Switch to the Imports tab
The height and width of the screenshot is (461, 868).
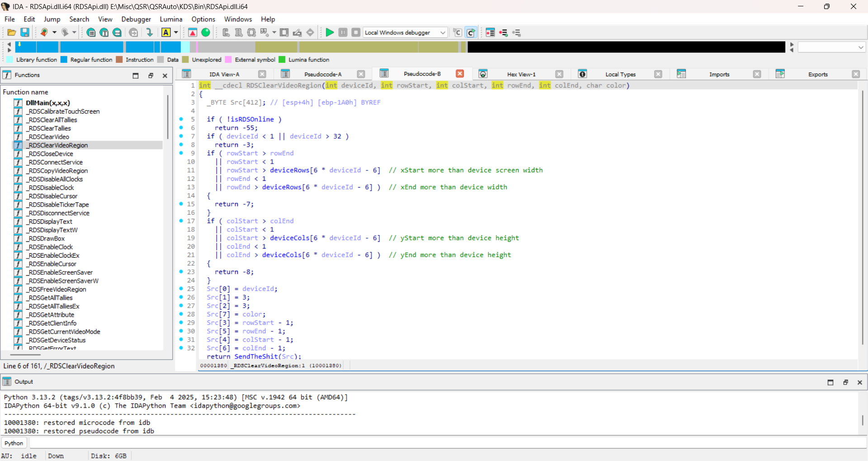coord(719,74)
